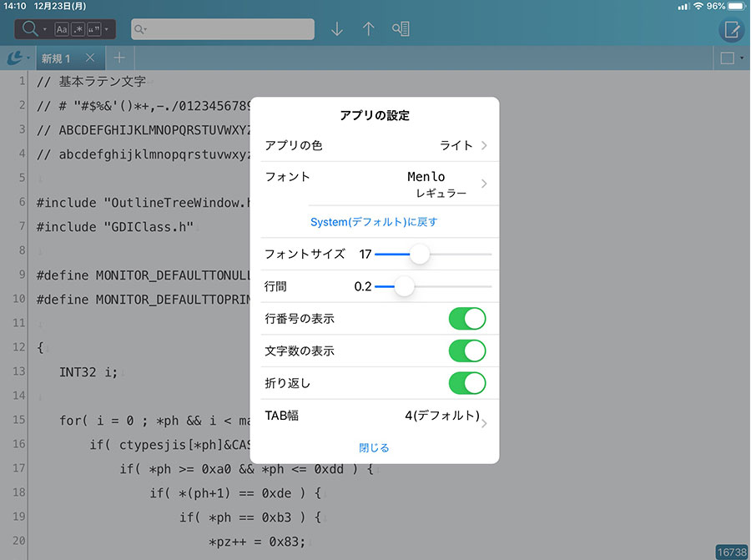The height and width of the screenshot is (560, 751).
Task: Click in the search text field
Action: coord(229,29)
